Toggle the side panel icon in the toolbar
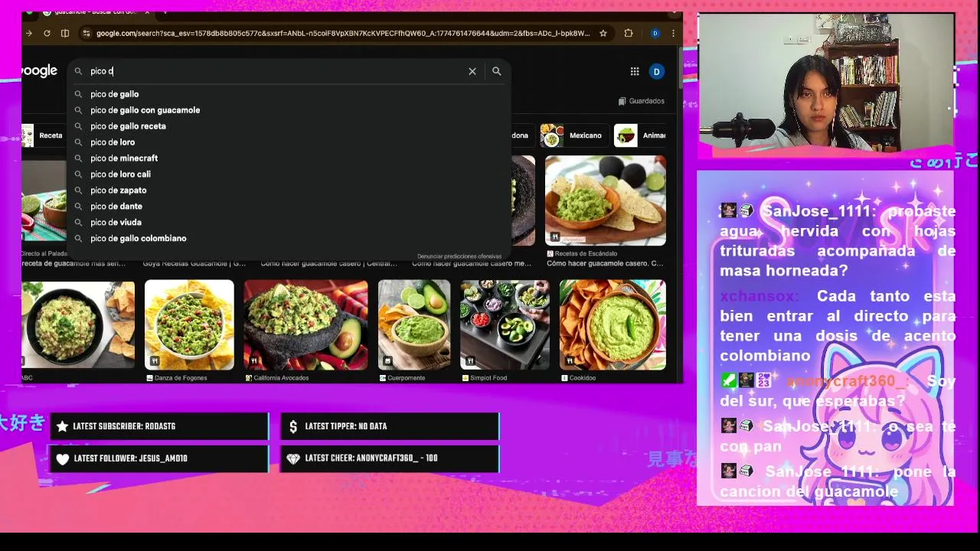980x551 pixels. point(65,33)
